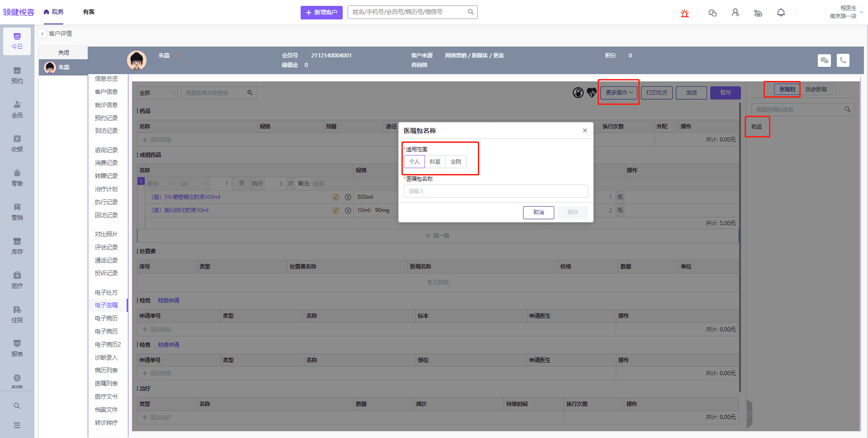Select 个人 scope option
The image size is (868, 438).
tap(414, 162)
